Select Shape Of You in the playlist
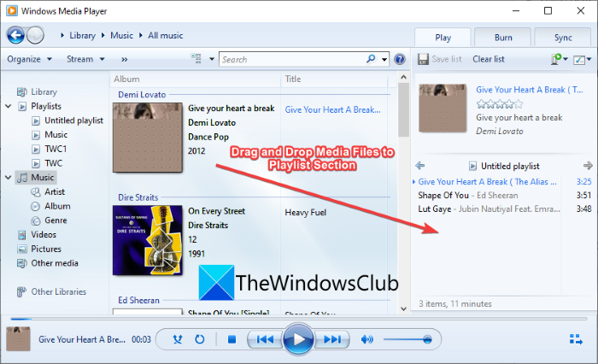Screen dimensions: 598x364 [x=504, y=196]
